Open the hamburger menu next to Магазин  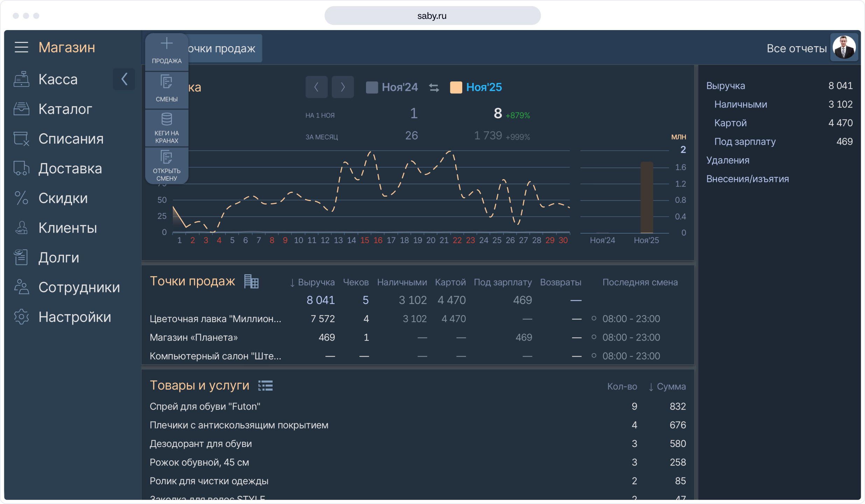click(21, 47)
